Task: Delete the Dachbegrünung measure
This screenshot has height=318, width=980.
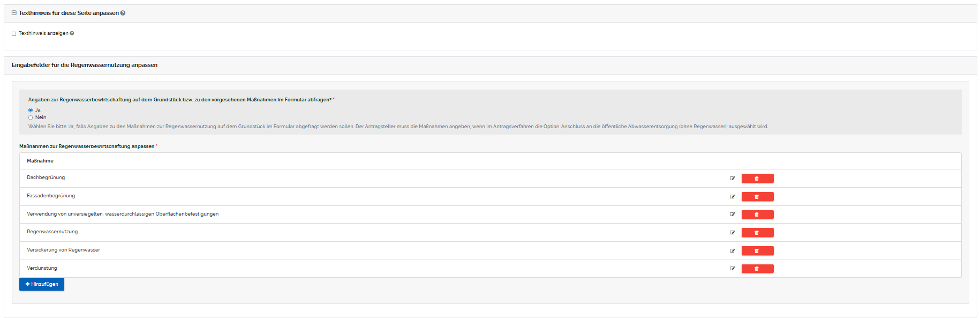Action: point(757,179)
